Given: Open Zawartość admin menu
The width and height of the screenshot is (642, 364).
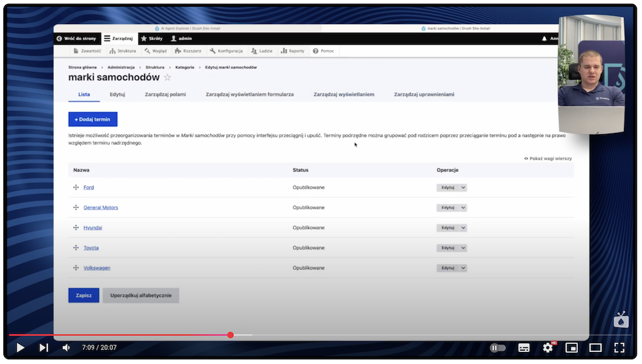Looking at the screenshot, I should 87,51.
